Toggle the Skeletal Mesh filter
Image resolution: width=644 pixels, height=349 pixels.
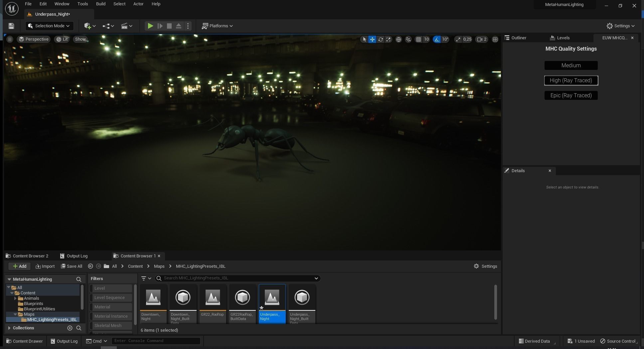pyautogui.click(x=111, y=326)
